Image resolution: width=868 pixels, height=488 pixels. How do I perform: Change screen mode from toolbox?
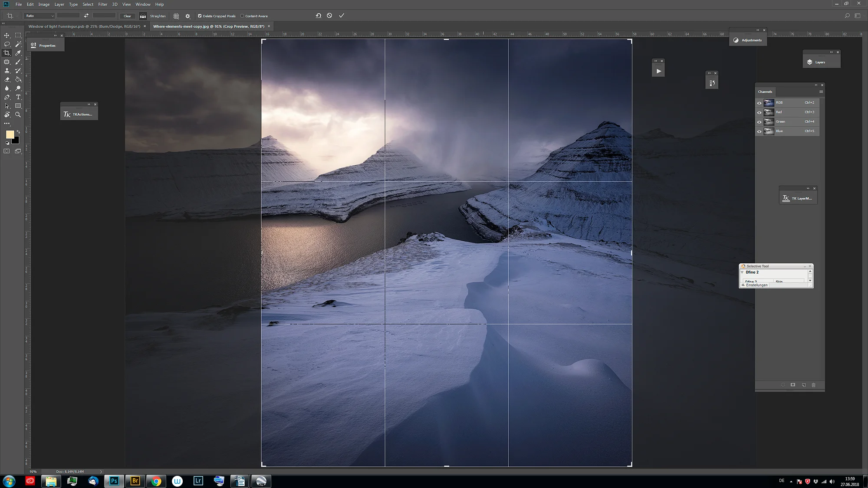click(x=18, y=151)
